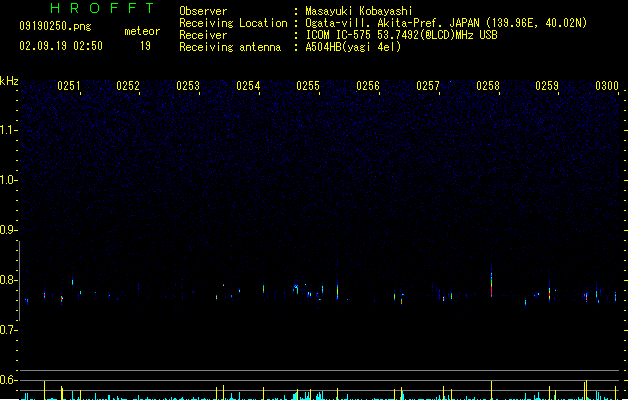The width and height of the screenshot is (629, 400).
Task: Click the ICOM IC-575 receiver text
Action: click(x=401, y=35)
